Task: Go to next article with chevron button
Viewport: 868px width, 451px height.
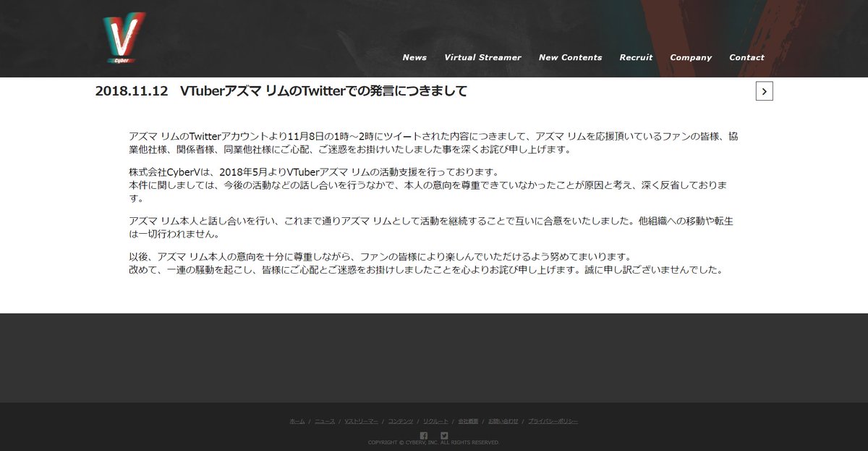Action: click(x=765, y=91)
